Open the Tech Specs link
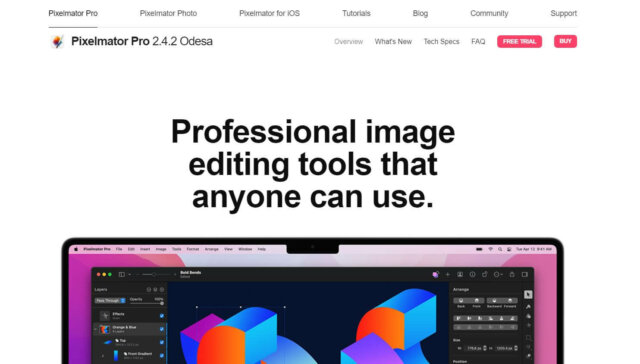This screenshot has height=364, width=640. click(441, 42)
